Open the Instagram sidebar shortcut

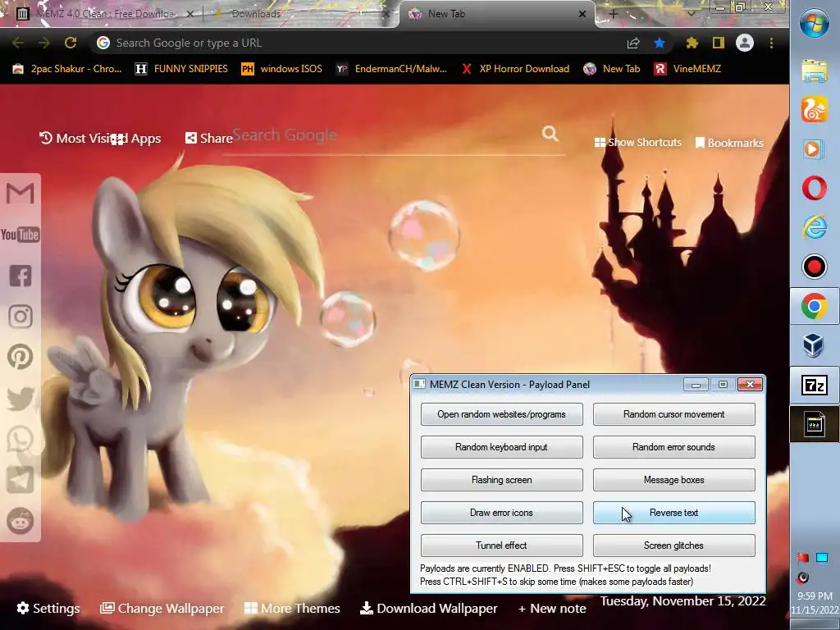[21, 317]
